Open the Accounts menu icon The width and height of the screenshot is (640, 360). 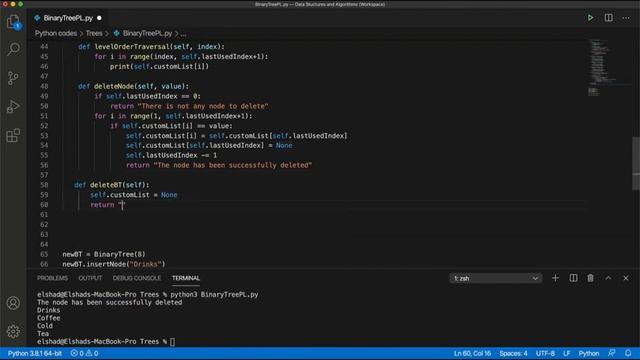tap(13, 303)
